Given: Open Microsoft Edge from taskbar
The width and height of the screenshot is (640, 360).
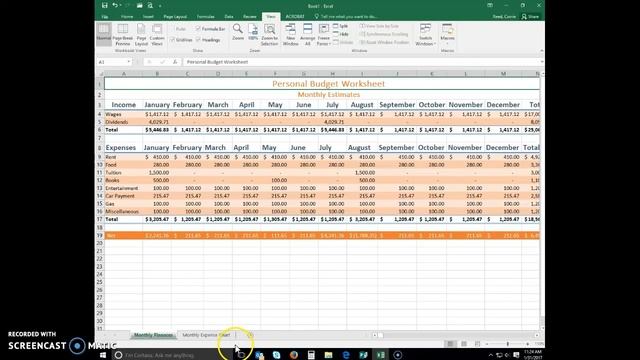Looking at the screenshot, I should pos(346,355).
